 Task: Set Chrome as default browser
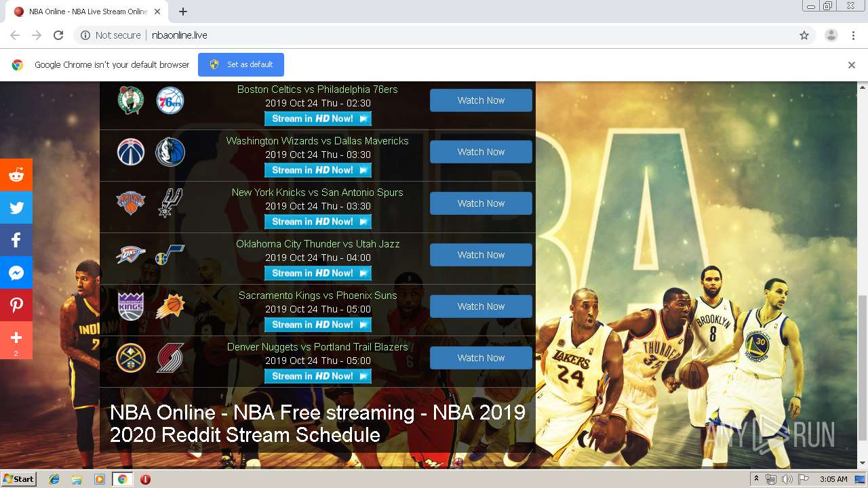pyautogui.click(x=241, y=64)
